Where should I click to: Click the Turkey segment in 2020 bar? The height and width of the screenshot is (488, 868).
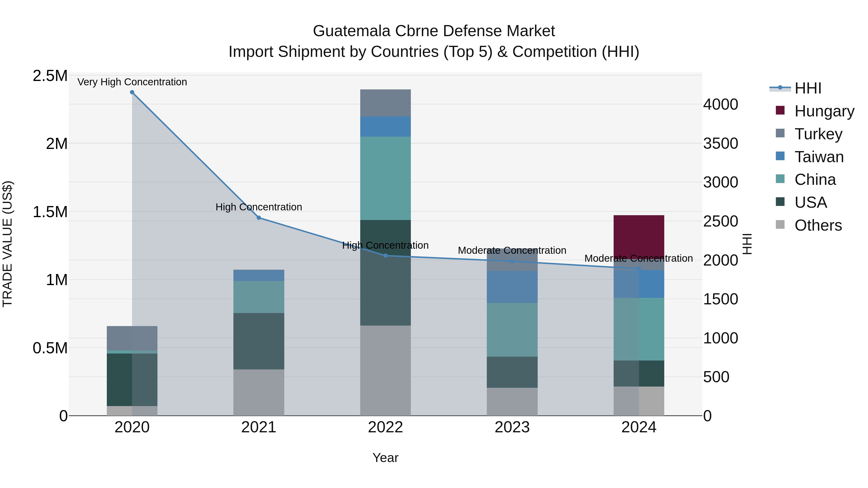tap(132, 338)
